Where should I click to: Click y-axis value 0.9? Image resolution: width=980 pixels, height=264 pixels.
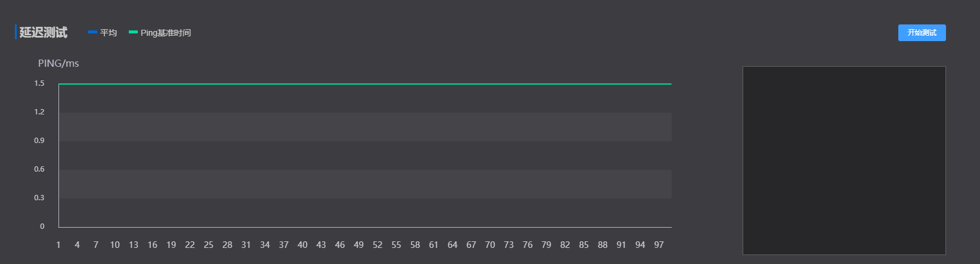[39, 141]
